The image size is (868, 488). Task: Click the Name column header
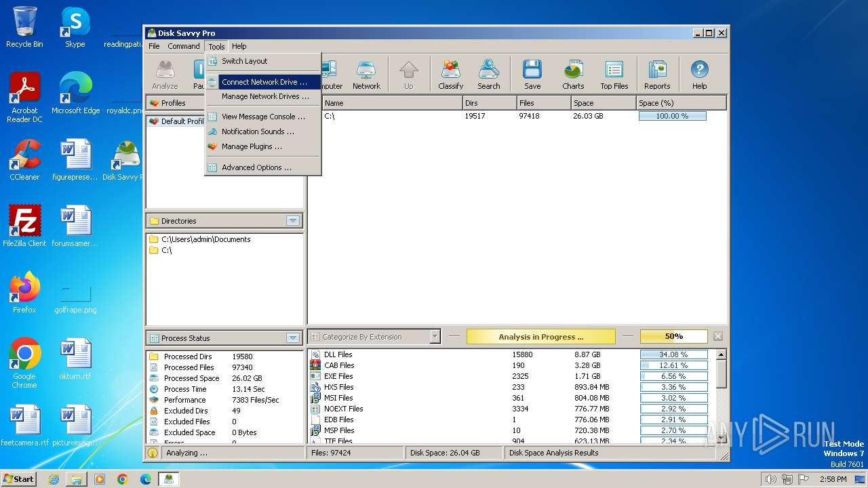[392, 103]
